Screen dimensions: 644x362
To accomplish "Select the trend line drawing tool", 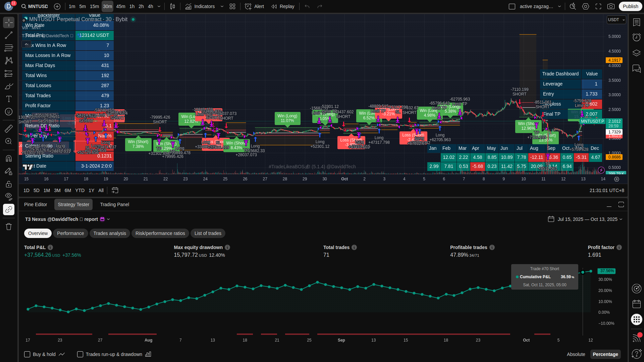I will [9, 35].
